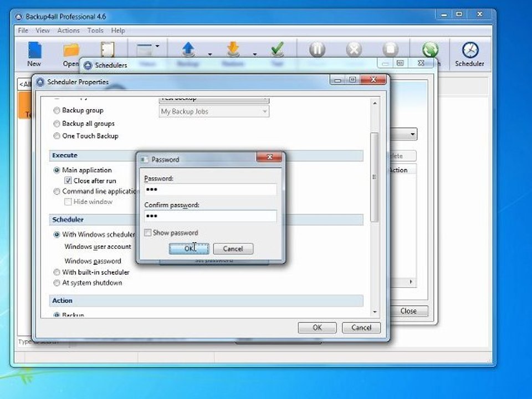Click the Scheduler Properties scroll up arrow
The width and height of the screenshot is (532, 399).
point(375,103)
